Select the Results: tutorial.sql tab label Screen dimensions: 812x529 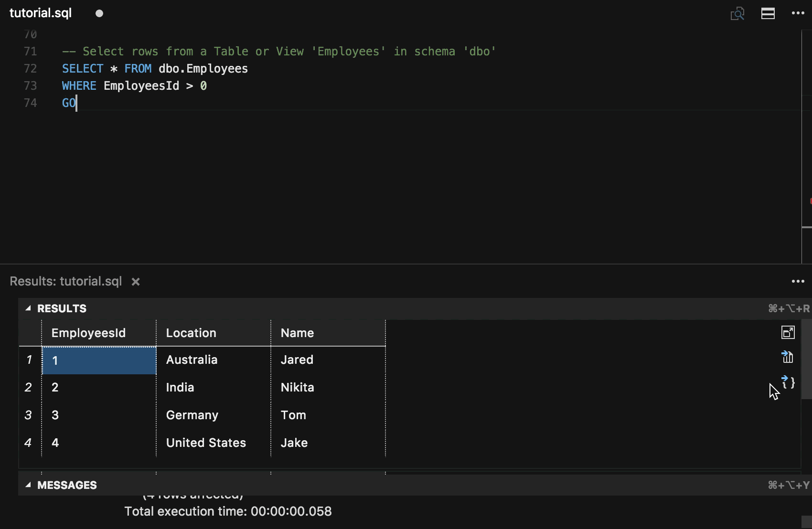(x=65, y=282)
